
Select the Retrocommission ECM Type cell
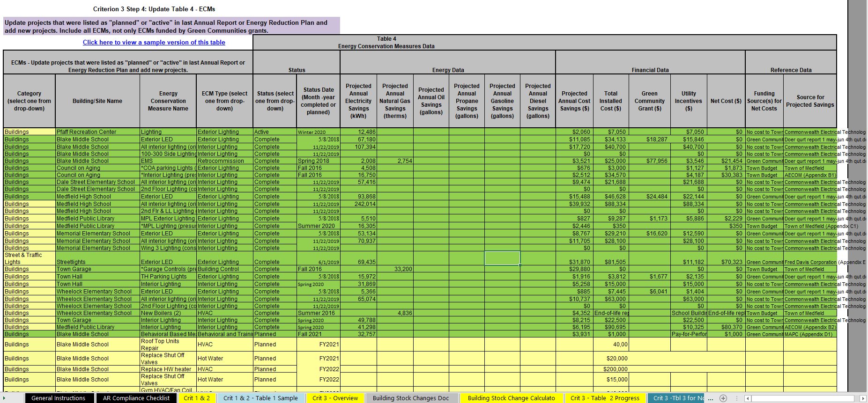[x=224, y=161]
